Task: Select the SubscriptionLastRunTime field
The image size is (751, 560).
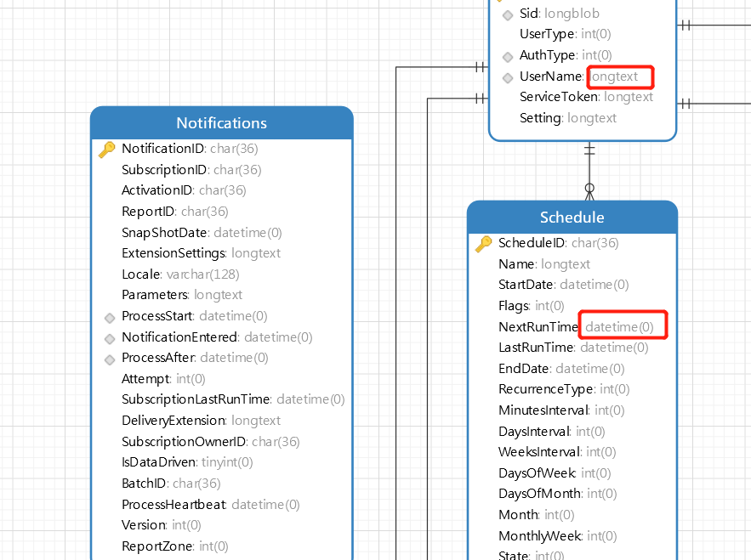Action: tap(233, 399)
